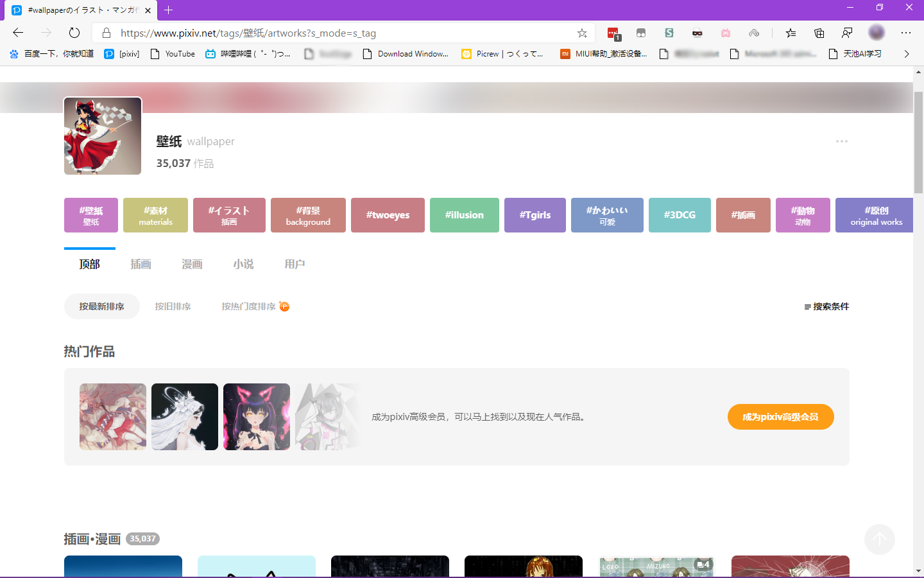Screen dimensions: 924x578
Task: Click the 成为pixiv高级会员 button
Action: tap(780, 417)
